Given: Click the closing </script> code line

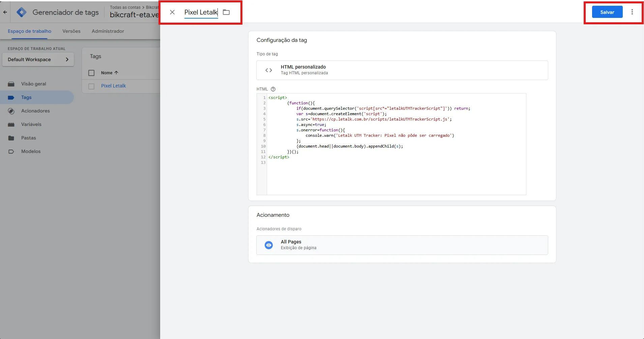Looking at the screenshot, I should tap(279, 157).
